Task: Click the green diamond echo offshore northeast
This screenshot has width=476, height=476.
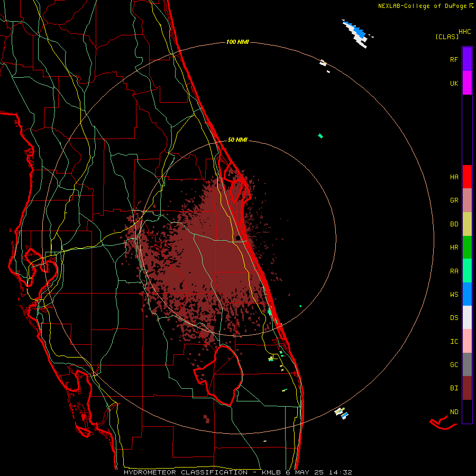Action: tap(321, 136)
